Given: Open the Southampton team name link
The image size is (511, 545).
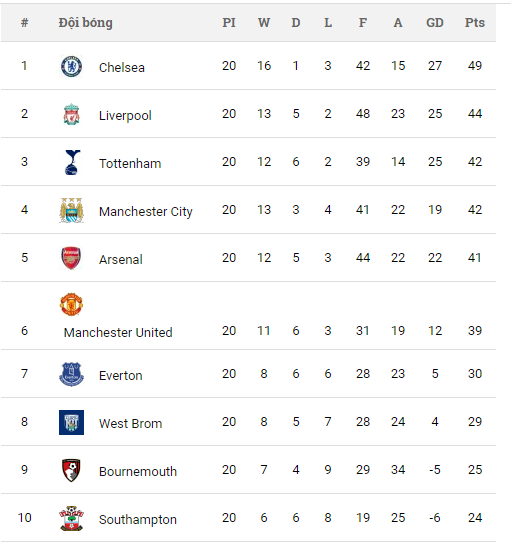Looking at the screenshot, I should click(138, 520).
